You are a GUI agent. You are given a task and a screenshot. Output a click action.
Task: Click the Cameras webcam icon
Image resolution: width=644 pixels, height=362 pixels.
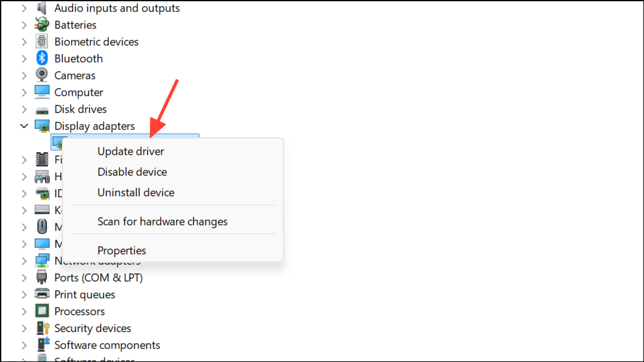(x=42, y=76)
